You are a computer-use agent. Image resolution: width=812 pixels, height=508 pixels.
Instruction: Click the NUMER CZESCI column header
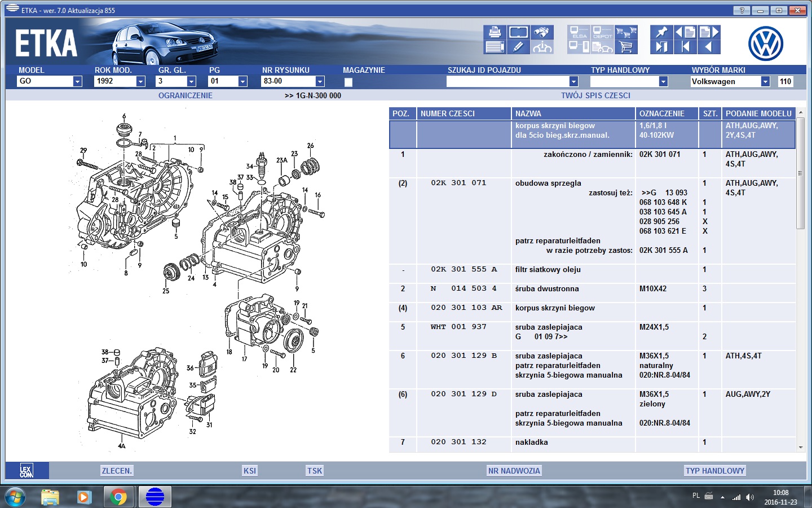click(464, 113)
